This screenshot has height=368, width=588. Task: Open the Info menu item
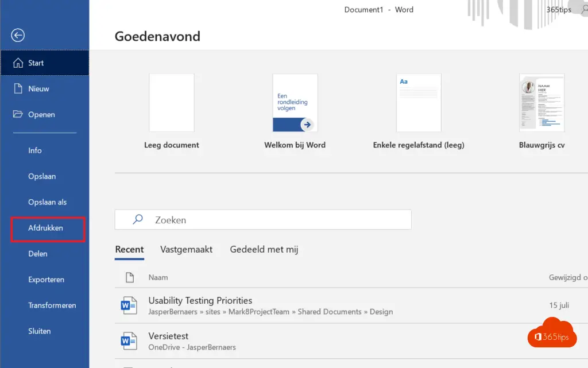point(35,150)
